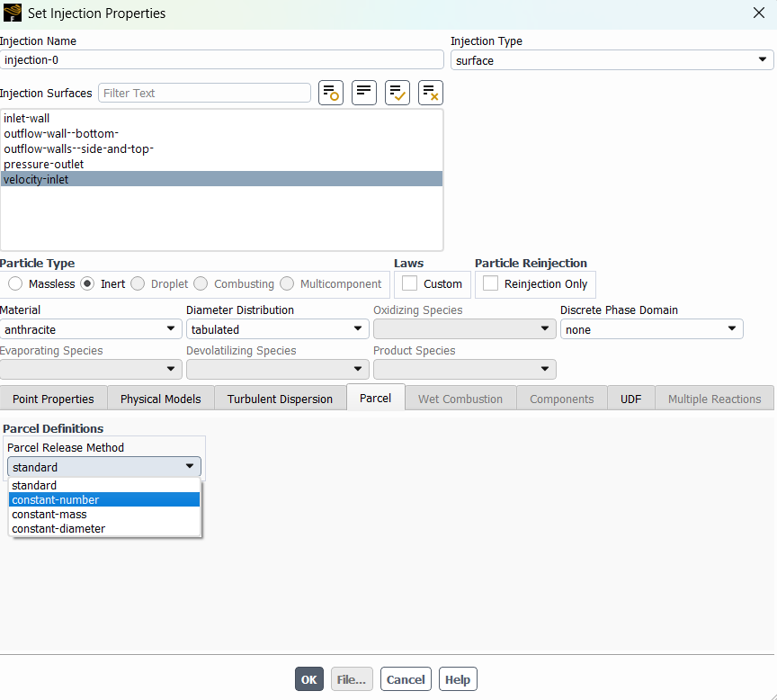The width and height of the screenshot is (777, 700).
Task: Select pressure-outlet in injection surfaces list
Action: pyautogui.click(x=44, y=164)
